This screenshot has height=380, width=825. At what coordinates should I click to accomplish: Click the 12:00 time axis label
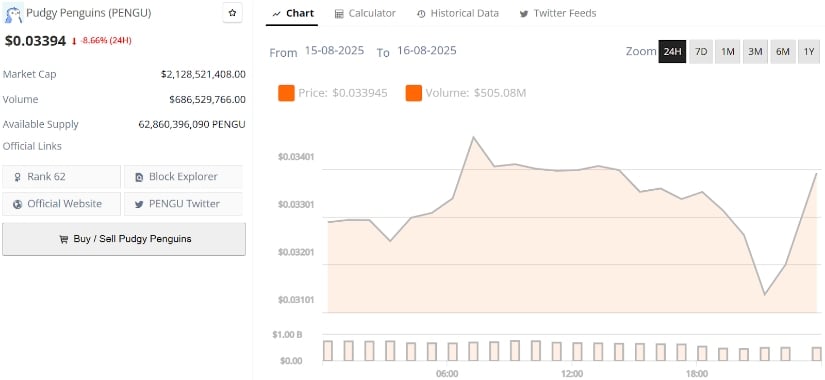point(572,374)
